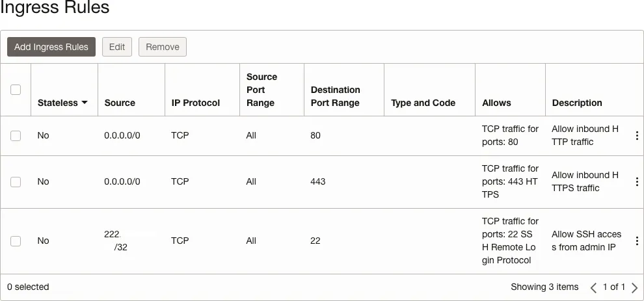The height and width of the screenshot is (301, 644).
Task: Click the Source column header
Action: click(120, 103)
